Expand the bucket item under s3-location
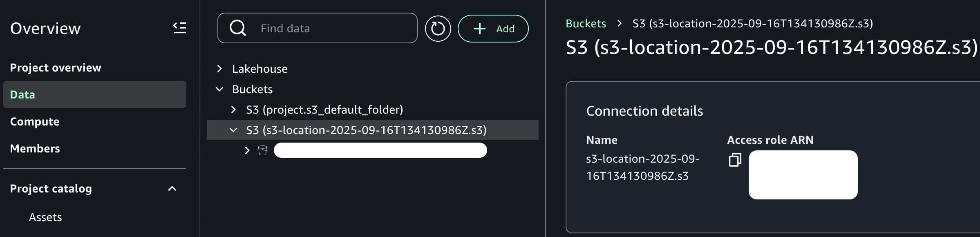The width and height of the screenshot is (980, 237). tap(247, 150)
